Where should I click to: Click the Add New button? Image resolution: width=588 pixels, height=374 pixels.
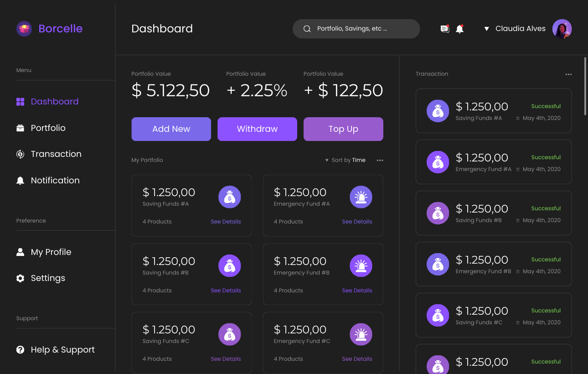click(x=171, y=129)
